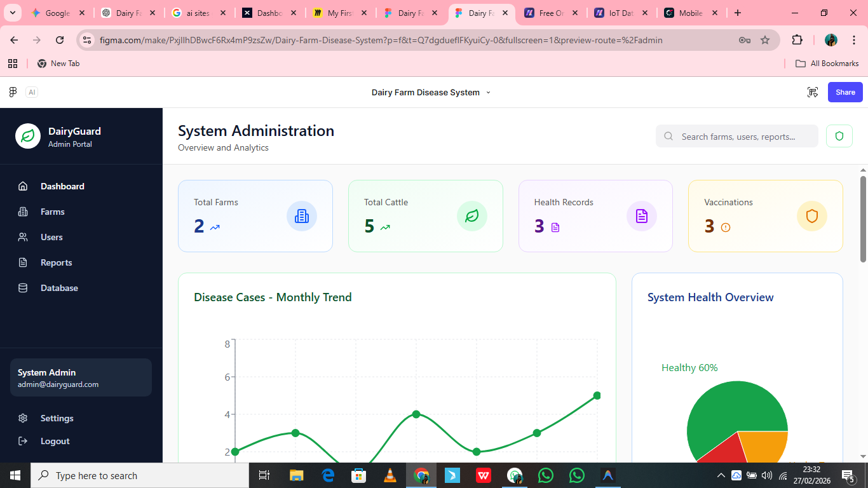The height and width of the screenshot is (488, 868).
Task: Open the All Bookmarks folder
Action: (x=827, y=64)
